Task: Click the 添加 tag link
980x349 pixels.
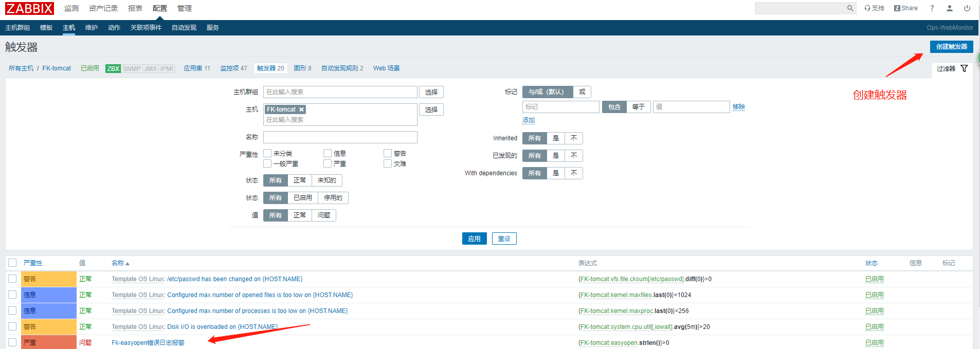Action: [529, 120]
